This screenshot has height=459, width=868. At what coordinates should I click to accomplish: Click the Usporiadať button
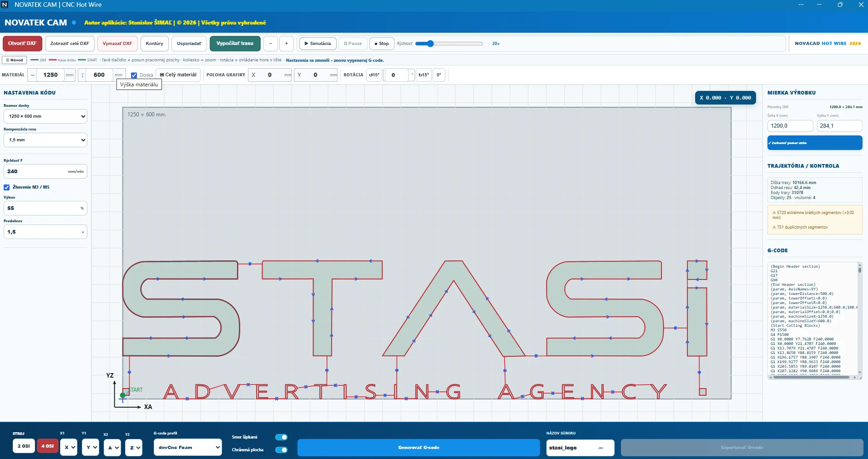(189, 44)
